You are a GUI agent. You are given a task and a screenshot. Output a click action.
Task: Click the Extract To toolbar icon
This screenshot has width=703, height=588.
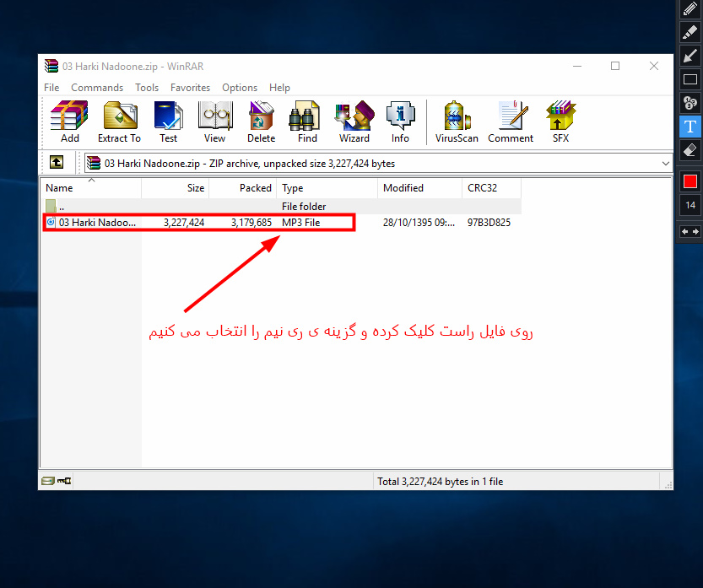click(x=119, y=121)
